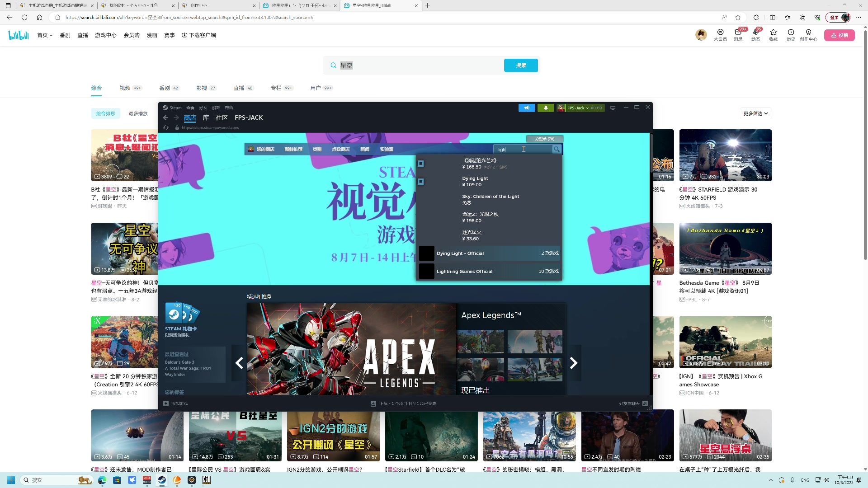Launch Steam from the Windows taskbar
This screenshot has width=868, height=488.
pyautogui.click(x=162, y=480)
